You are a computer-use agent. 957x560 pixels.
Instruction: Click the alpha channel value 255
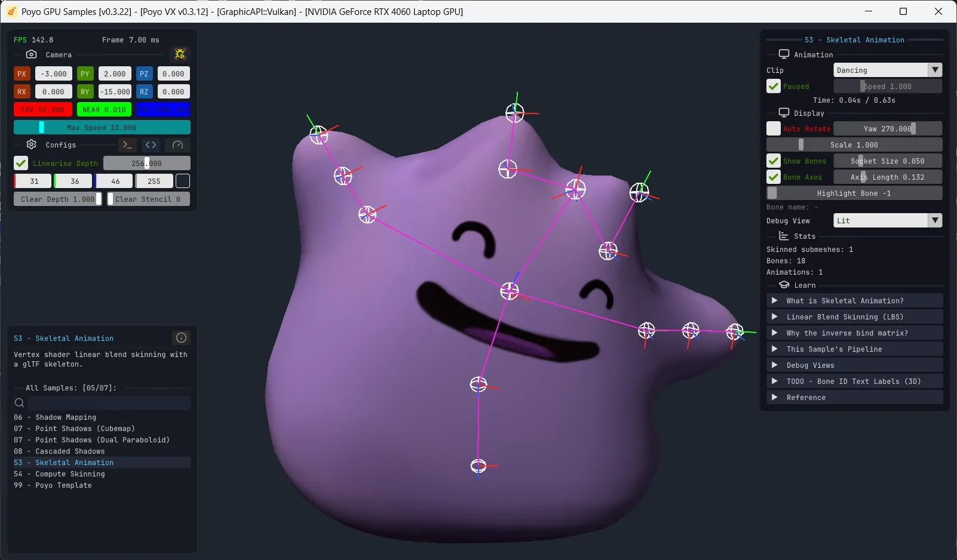(x=154, y=181)
